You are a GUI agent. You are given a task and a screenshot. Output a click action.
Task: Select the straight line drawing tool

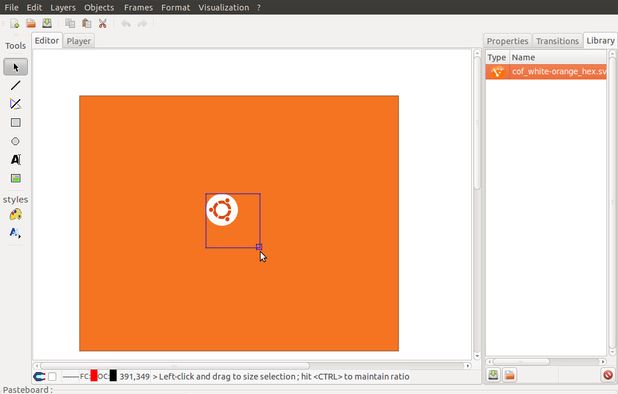(15, 85)
